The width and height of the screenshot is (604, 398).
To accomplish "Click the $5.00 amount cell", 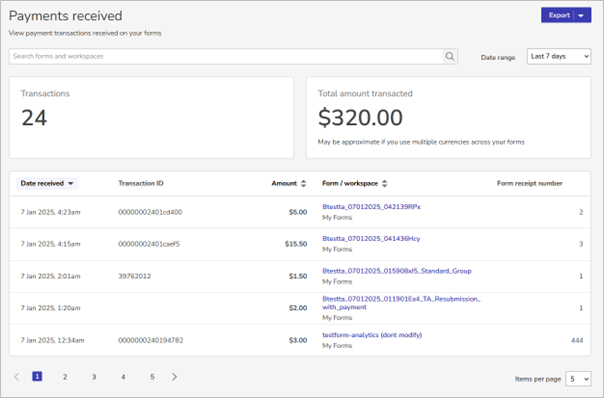I will [298, 212].
